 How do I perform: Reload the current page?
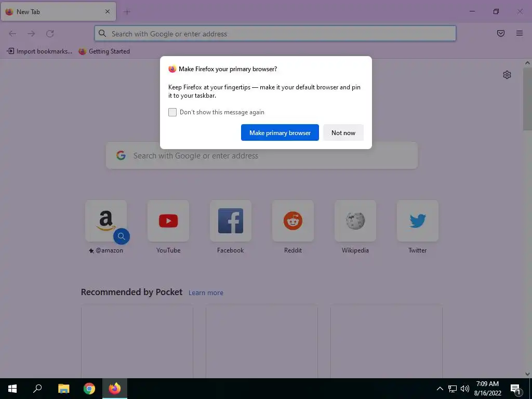[x=50, y=34]
